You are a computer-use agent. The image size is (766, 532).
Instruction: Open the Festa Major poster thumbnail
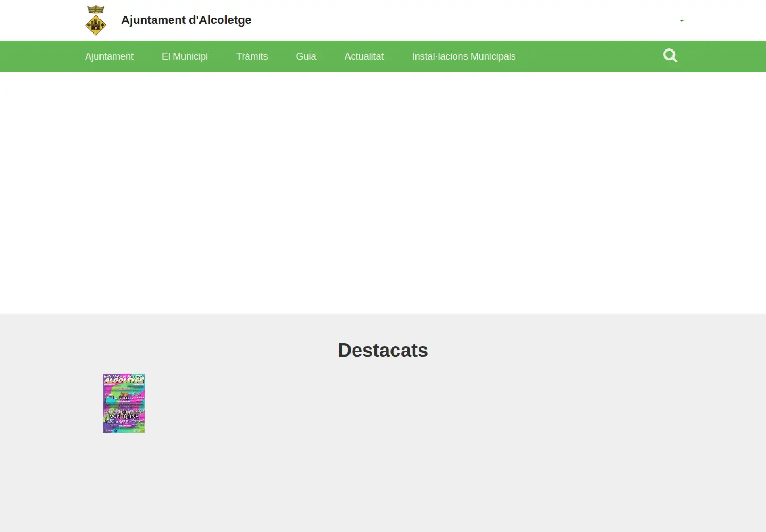[x=124, y=403]
